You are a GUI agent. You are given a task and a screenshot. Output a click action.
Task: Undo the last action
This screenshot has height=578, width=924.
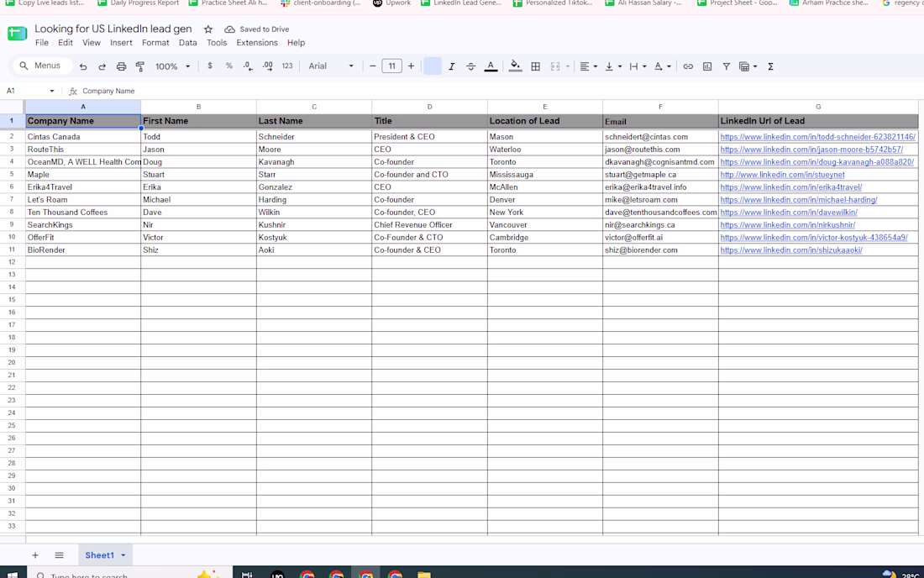(x=83, y=66)
